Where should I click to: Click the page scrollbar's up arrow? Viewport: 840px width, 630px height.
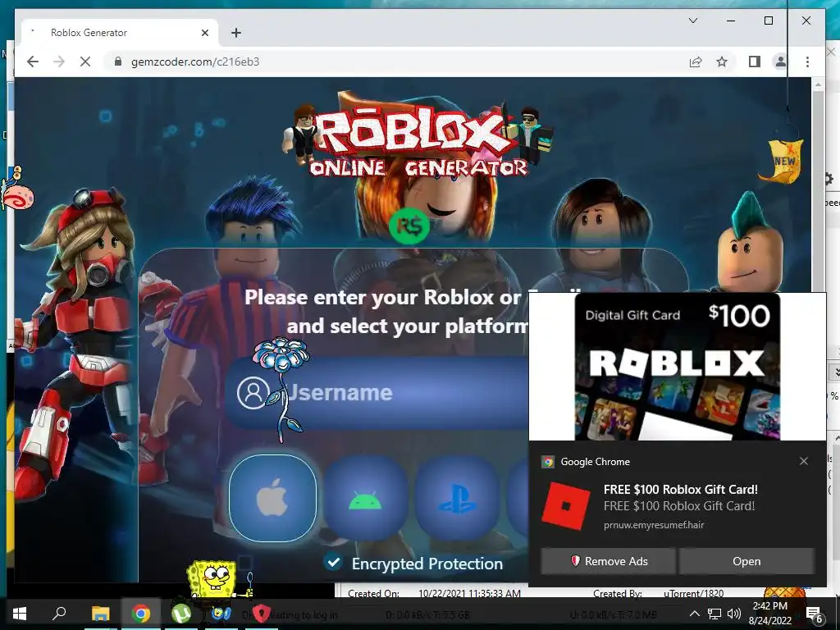818,84
